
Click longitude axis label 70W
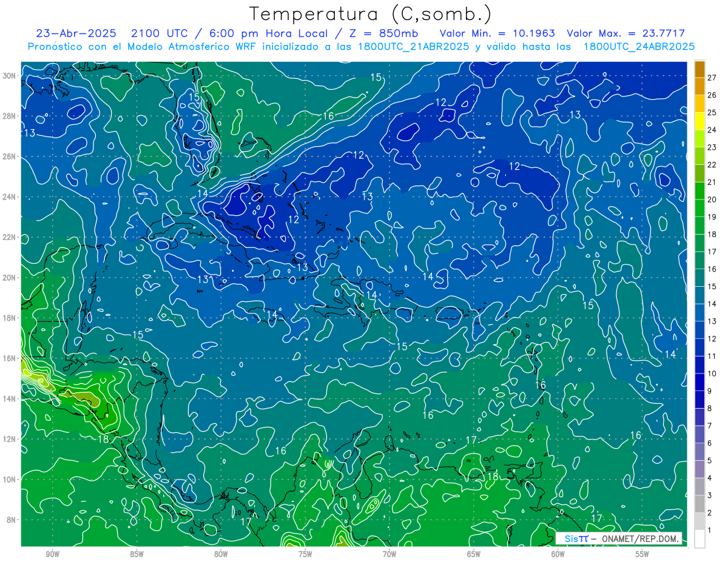pos(389,554)
